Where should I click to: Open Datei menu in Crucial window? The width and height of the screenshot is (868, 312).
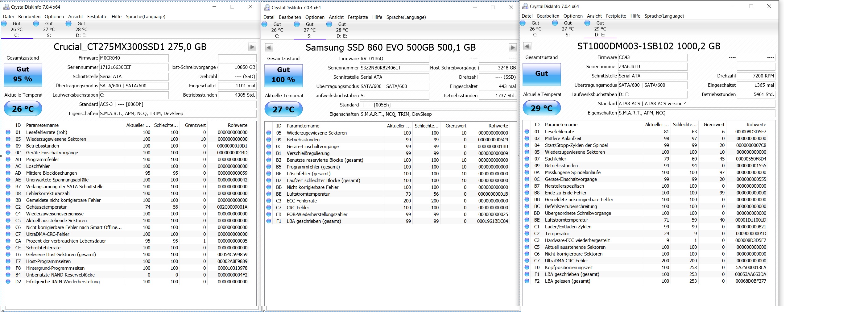(8, 17)
